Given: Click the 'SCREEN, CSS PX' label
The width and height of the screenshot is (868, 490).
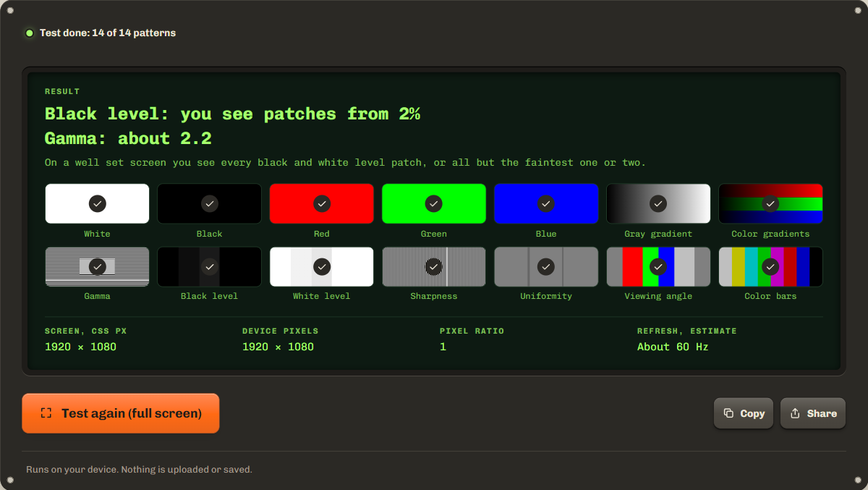Looking at the screenshot, I should (x=85, y=331).
